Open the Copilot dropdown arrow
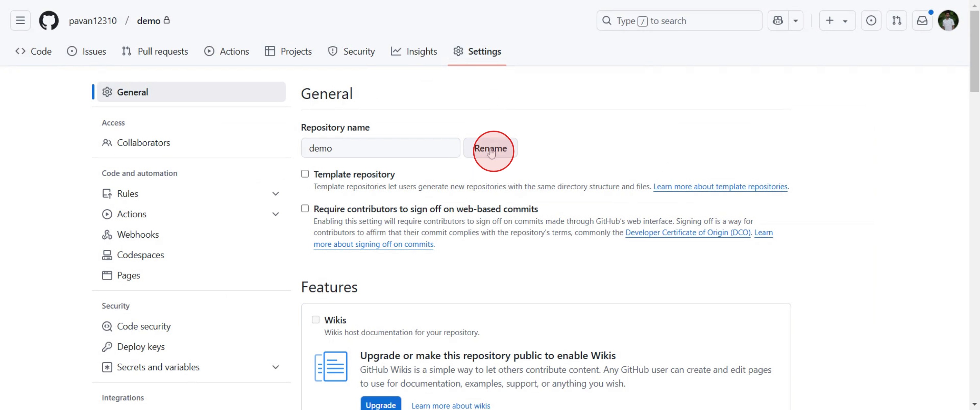This screenshot has width=980, height=410. click(x=795, y=21)
